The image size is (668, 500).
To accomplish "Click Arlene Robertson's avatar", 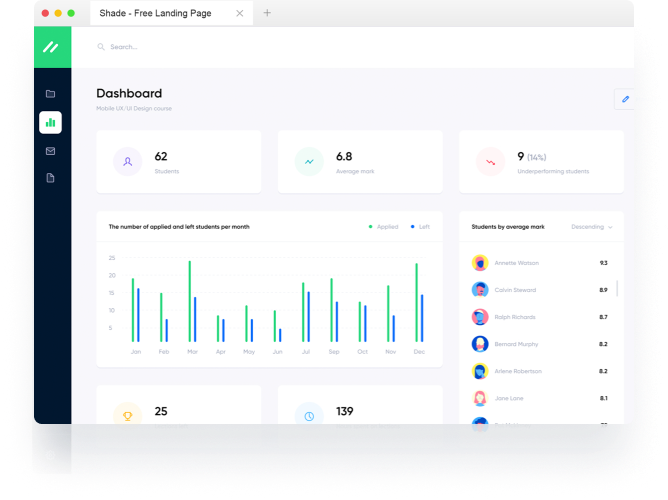I will (x=480, y=371).
